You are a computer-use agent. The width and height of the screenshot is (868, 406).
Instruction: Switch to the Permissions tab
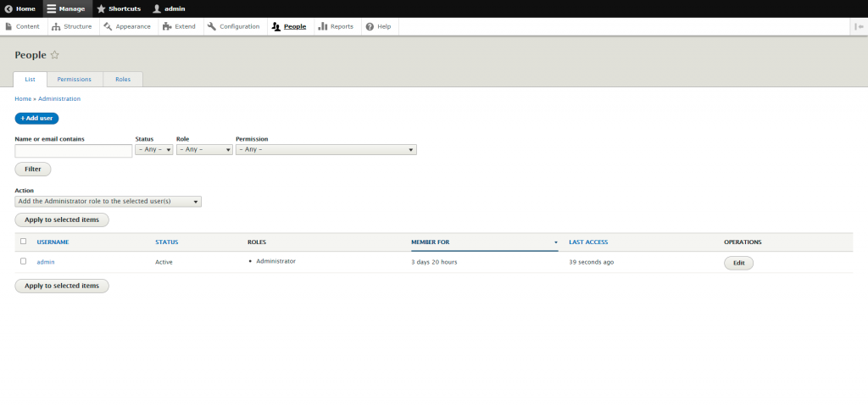pyautogui.click(x=75, y=79)
